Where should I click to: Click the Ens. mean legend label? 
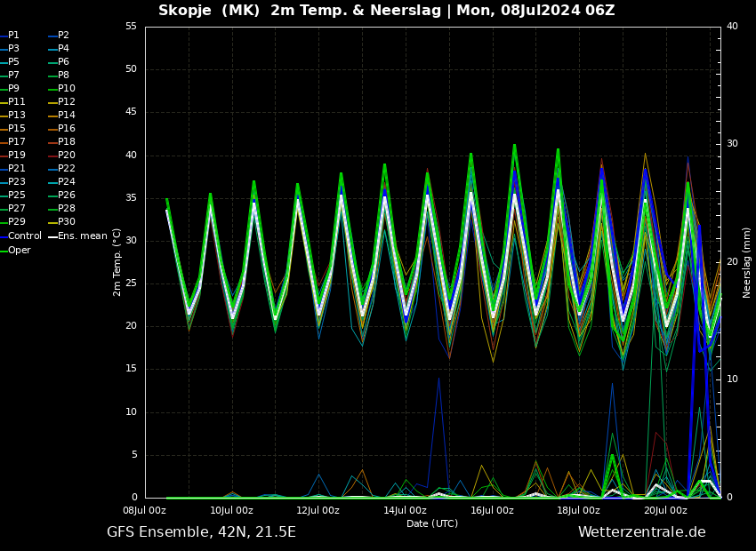[x=82, y=236]
